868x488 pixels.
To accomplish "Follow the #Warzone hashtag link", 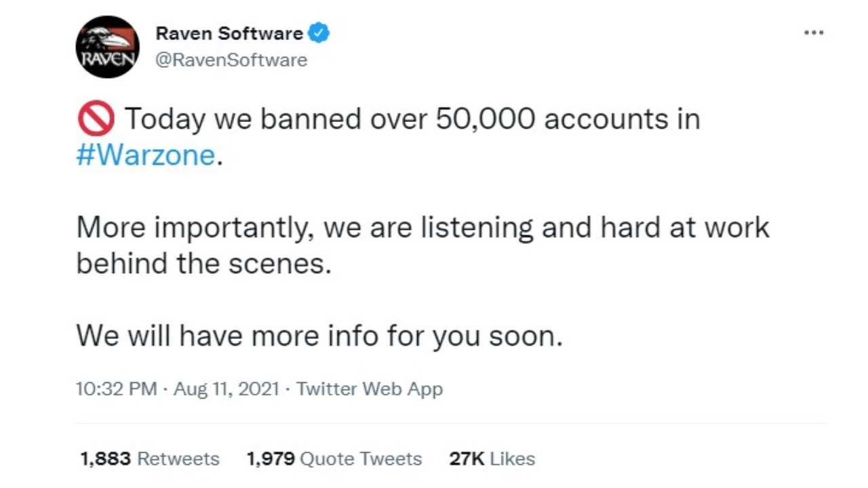I will [145, 155].
